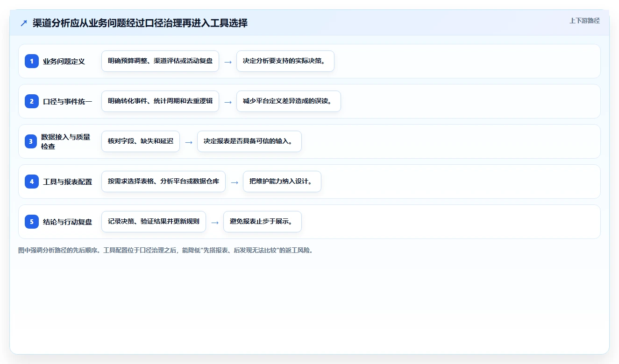Click the box 减少平台定义差异造成的误读。

tap(289, 101)
